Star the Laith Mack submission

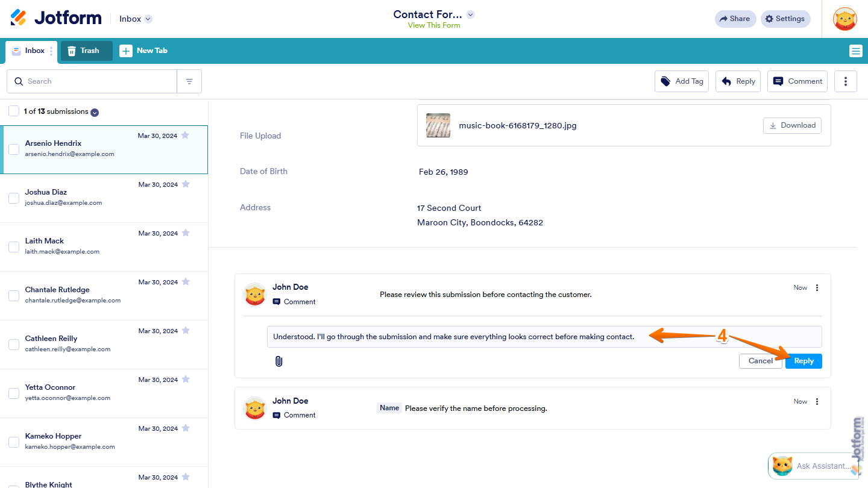186,233
